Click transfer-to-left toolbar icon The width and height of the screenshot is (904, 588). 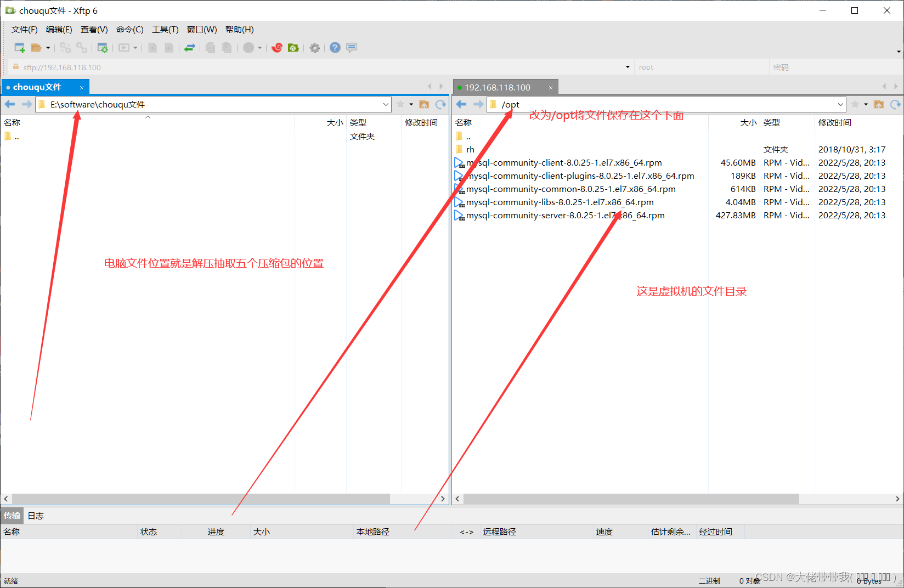tap(152, 48)
